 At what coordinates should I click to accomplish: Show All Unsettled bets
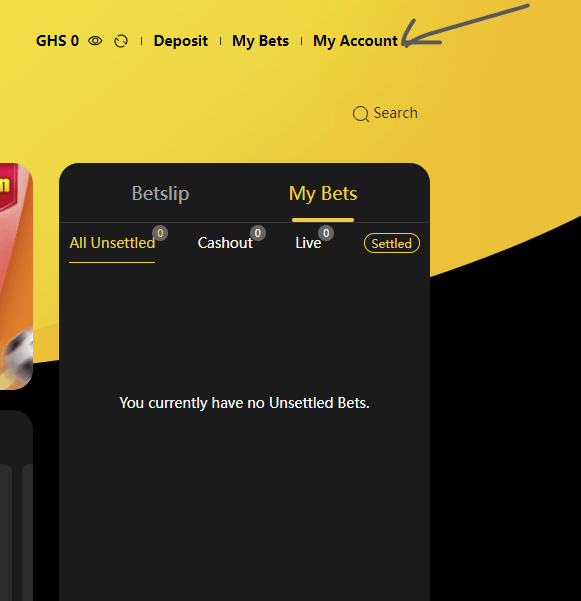click(112, 243)
